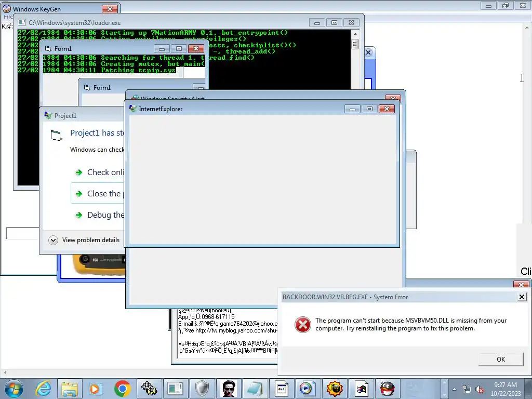Click the Windows KeyGen title icon
Viewport: 532px width, 399px height.
point(7,9)
